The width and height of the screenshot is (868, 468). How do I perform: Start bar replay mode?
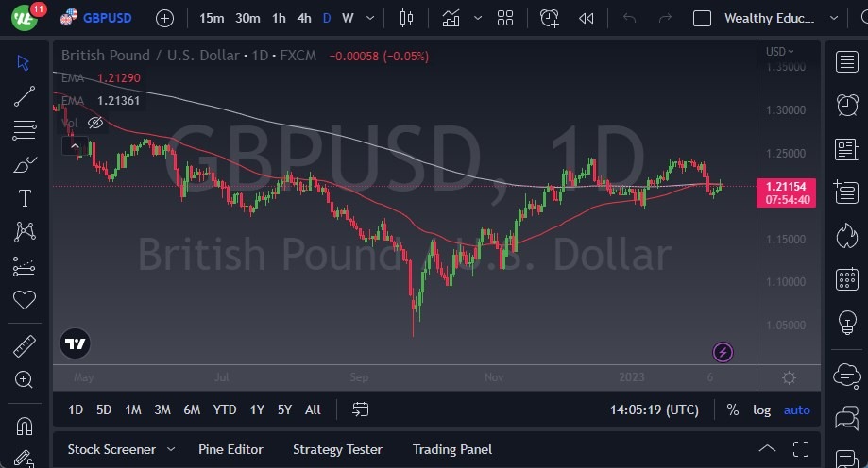click(587, 18)
